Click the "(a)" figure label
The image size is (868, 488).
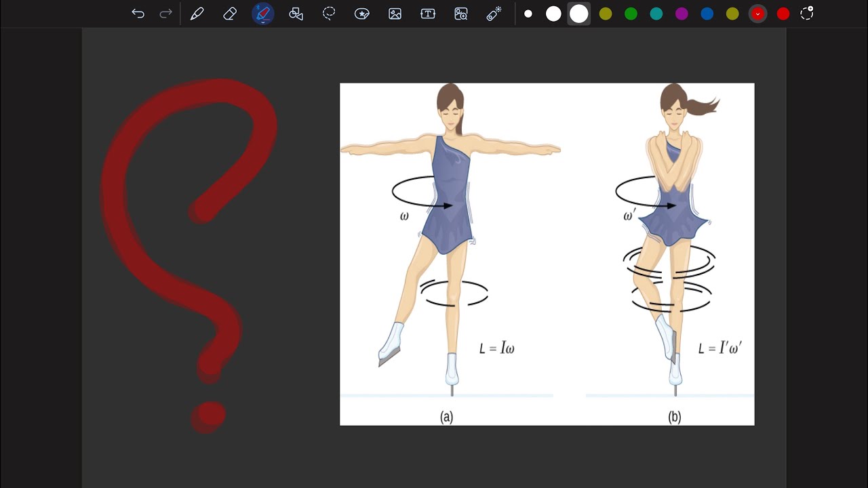[x=446, y=417]
